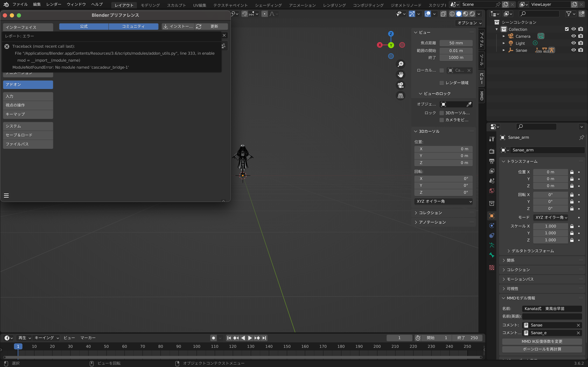Click the eyedropper in lock object field
The width and height of the screenshot is (588, 367).
[469, 104]
